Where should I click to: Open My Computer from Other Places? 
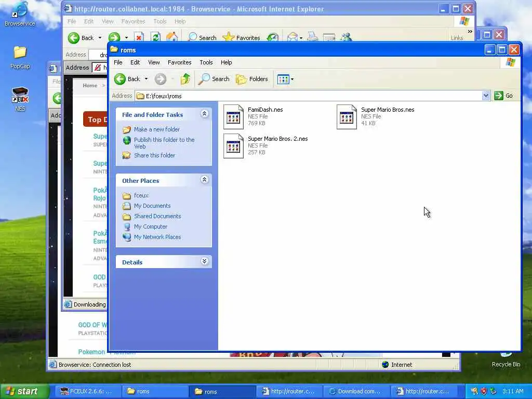click(150, 227)
